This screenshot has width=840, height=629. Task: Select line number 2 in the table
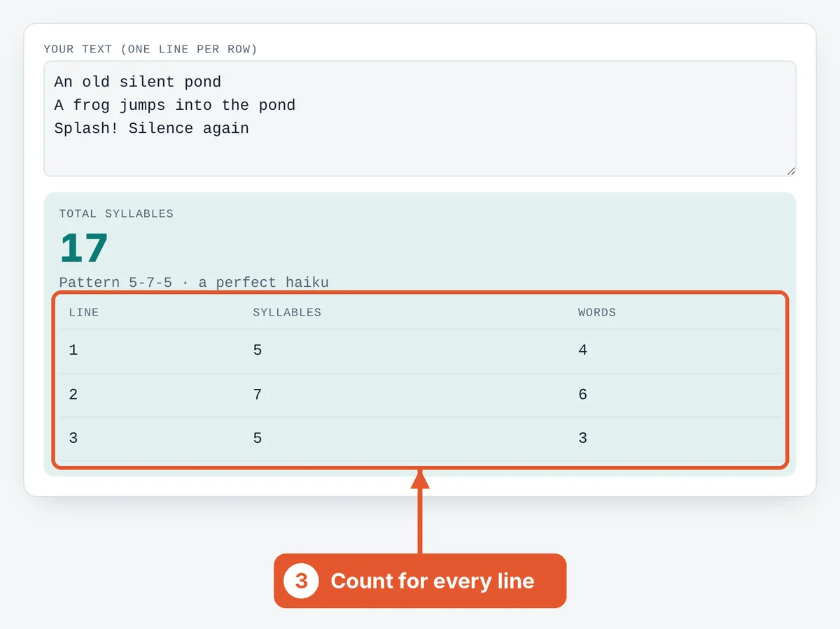coord(73,395)
